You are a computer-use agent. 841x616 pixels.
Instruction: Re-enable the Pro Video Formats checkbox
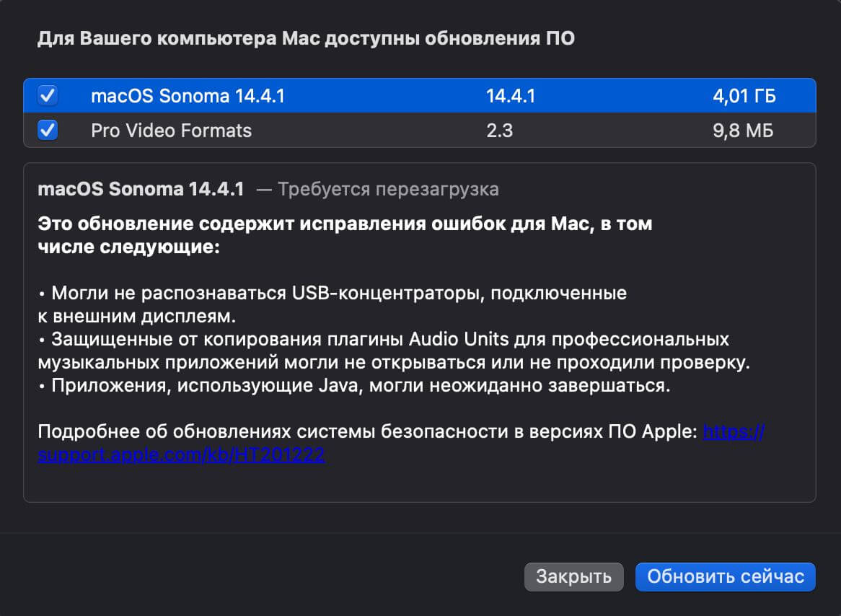(47, 131)
